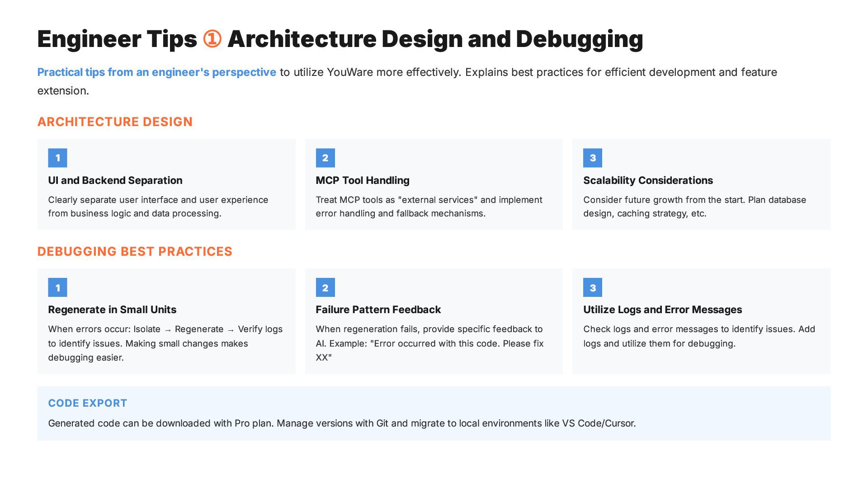Click the 'Regenerate in Small Units' card title

(112, 310)
